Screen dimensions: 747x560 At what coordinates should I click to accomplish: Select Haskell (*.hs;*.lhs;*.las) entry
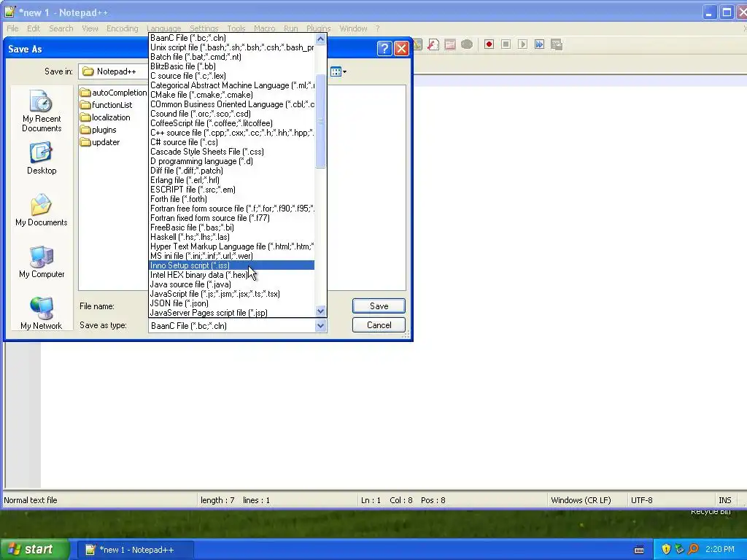pyautogui.click(x=231, y=237)
